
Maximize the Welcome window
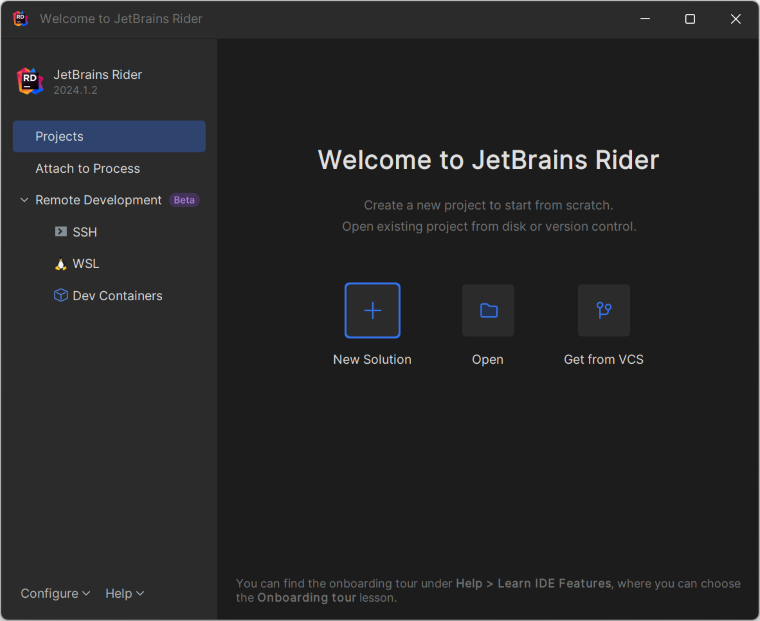689,19
